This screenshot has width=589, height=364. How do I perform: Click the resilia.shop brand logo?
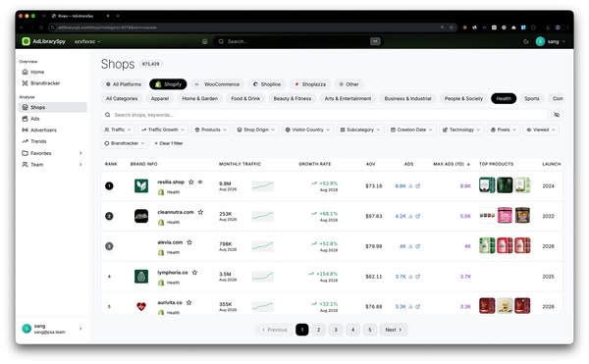141,185
